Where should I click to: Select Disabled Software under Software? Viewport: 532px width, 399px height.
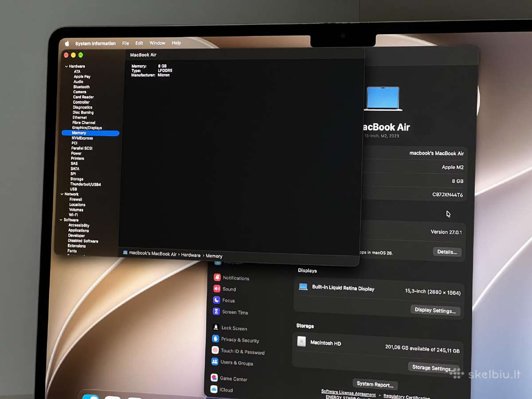tap(83, 241)
